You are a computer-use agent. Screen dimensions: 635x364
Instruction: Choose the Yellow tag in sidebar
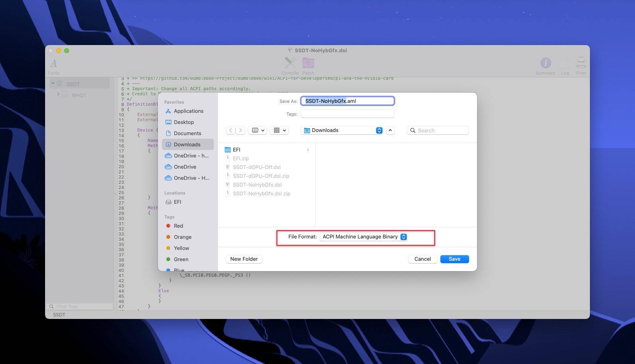point(188,248)
